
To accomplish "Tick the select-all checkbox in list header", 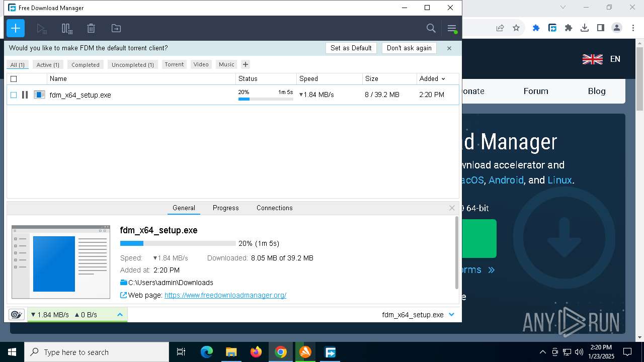I will click(14, 79).
